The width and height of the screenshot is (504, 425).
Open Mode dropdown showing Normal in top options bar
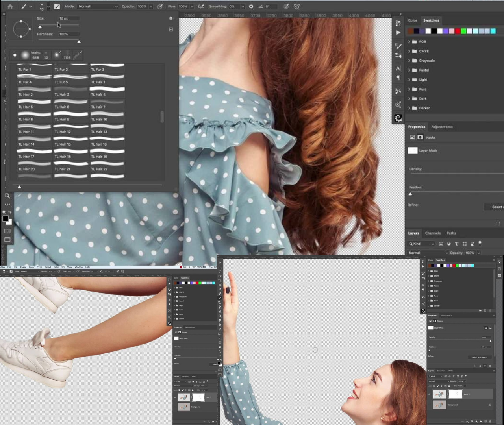point(98,6)
